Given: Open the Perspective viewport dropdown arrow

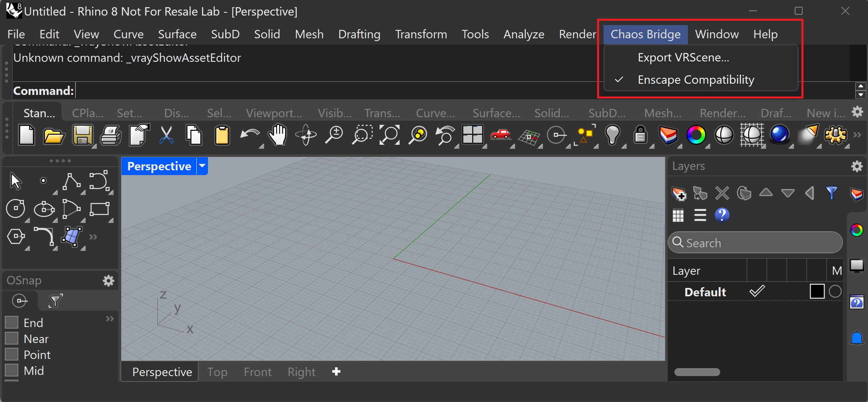Looking at the screenshot, I should click(202, 166).
